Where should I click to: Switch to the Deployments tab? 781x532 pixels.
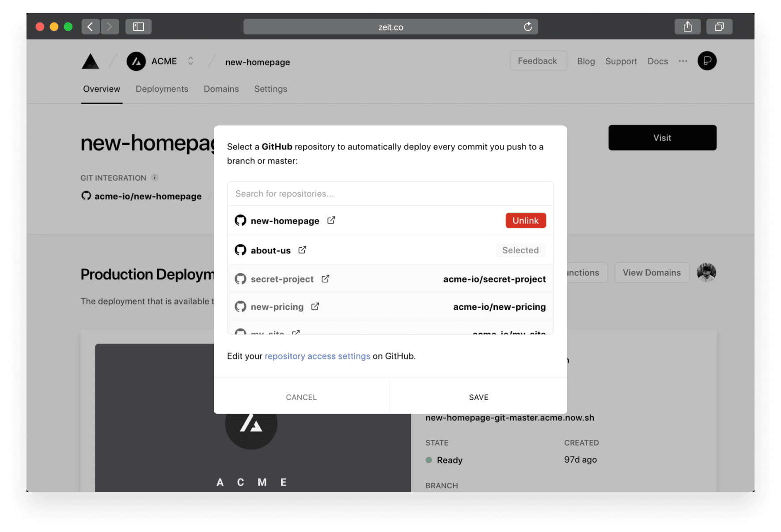pos(162,89)
